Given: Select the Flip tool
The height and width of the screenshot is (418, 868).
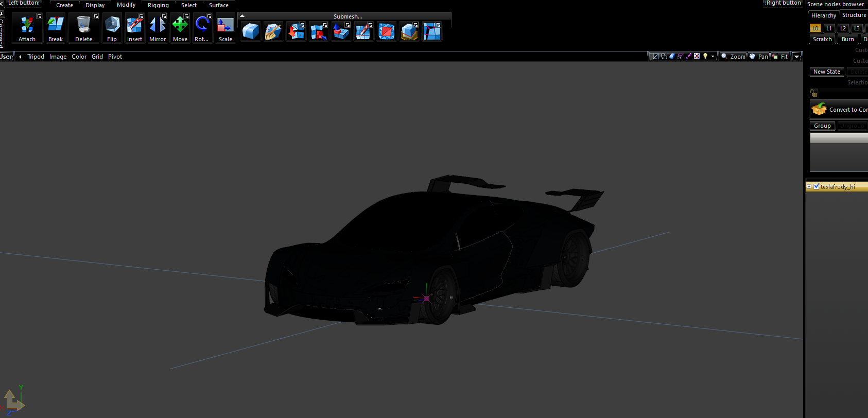Looking at the screenshot, I should tap(112, 28).
